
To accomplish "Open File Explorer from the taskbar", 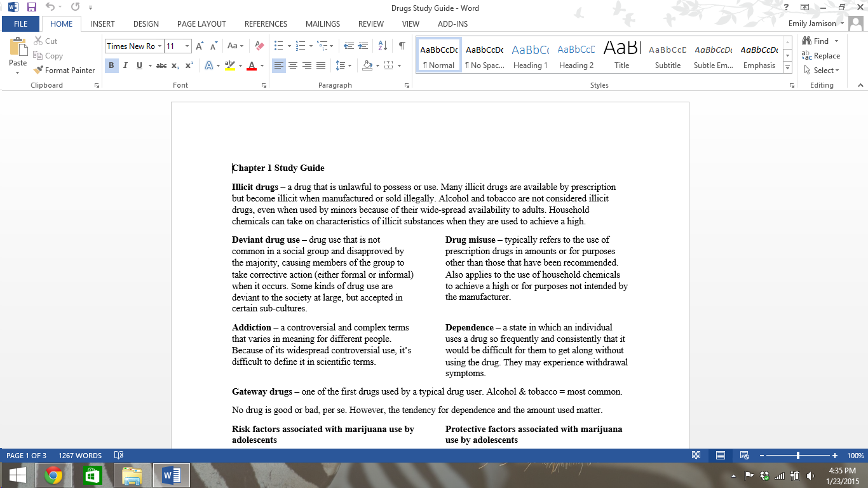I will pos(132,475).
